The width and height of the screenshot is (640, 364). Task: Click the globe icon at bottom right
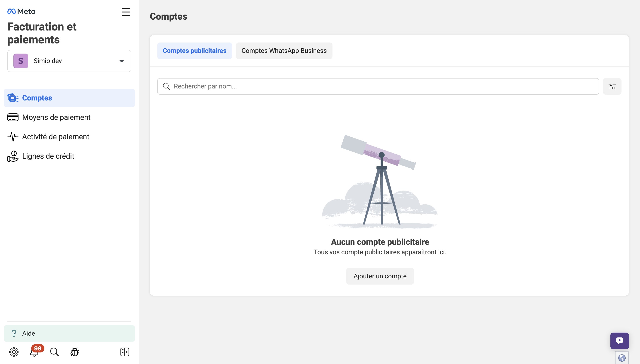click(622, 358)
